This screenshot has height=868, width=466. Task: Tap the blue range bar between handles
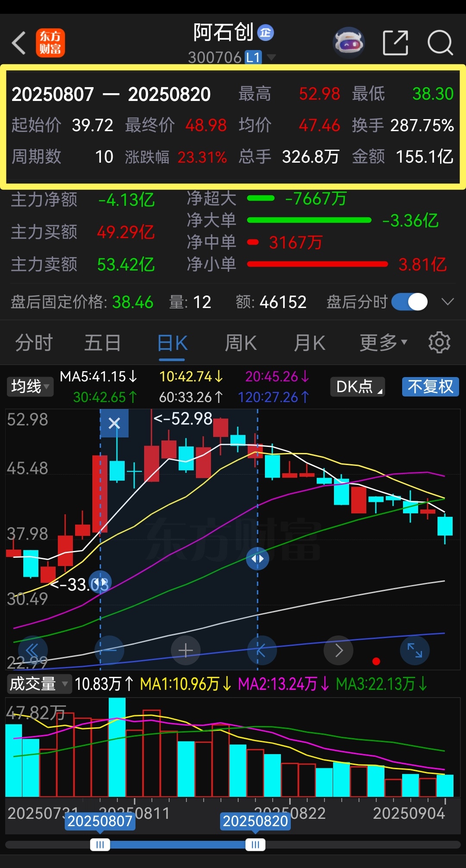point(178,845)
